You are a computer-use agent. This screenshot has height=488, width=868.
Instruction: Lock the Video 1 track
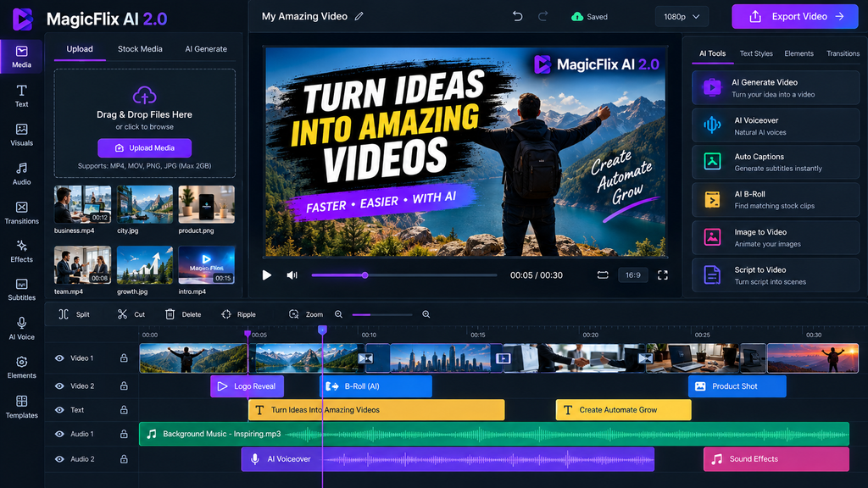pyautogui.click(x=124, y=358)
